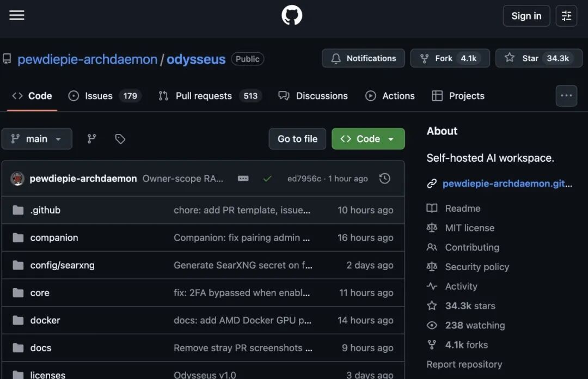Image resolution: width=588 pixels, height=379 pixels.
Task: Open commit 'Remove stray PR screenshots ...'
Action: click(243, 348)
